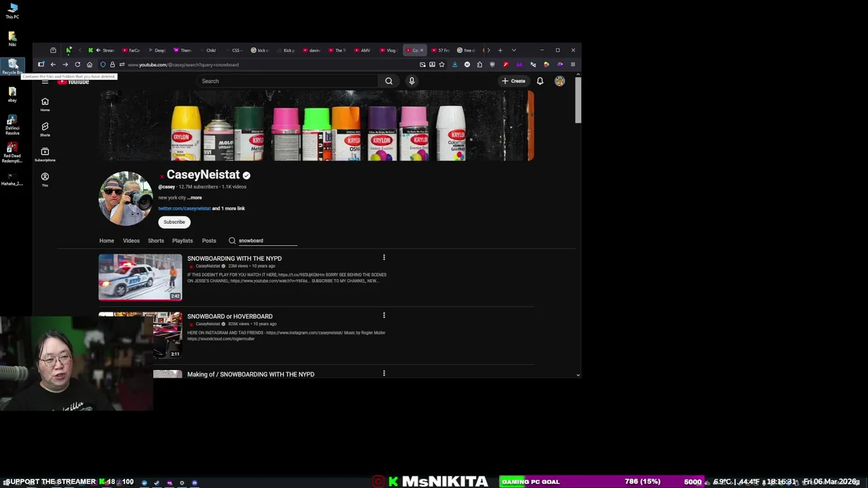Open the browser downloads arrow icon
The image size is (868, 488).
click(x=454, y=64)
